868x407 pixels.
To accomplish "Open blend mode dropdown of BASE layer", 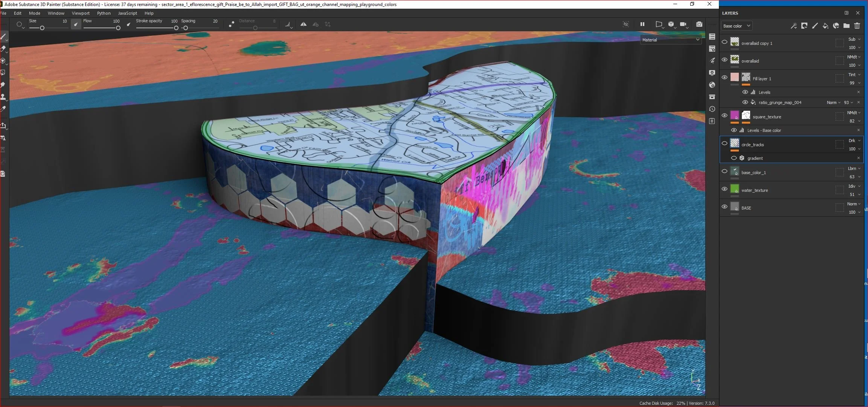I will pos(854,204).
